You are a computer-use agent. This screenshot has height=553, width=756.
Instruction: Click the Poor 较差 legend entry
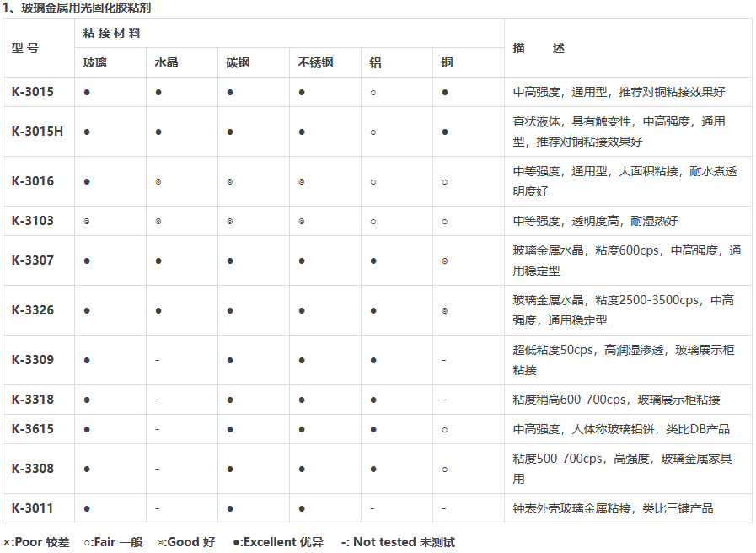[x=36, y=542]
